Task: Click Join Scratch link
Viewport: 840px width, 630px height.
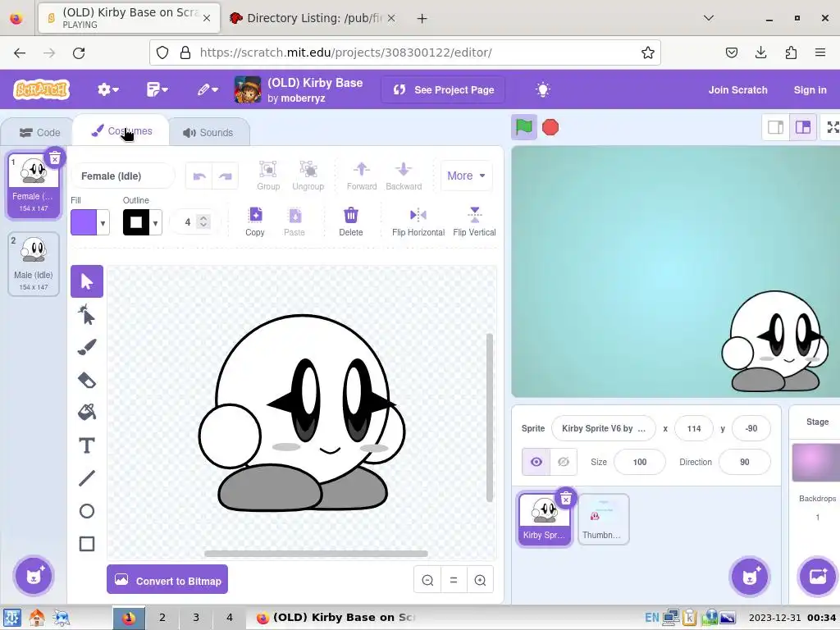Action: pos(737,90)
